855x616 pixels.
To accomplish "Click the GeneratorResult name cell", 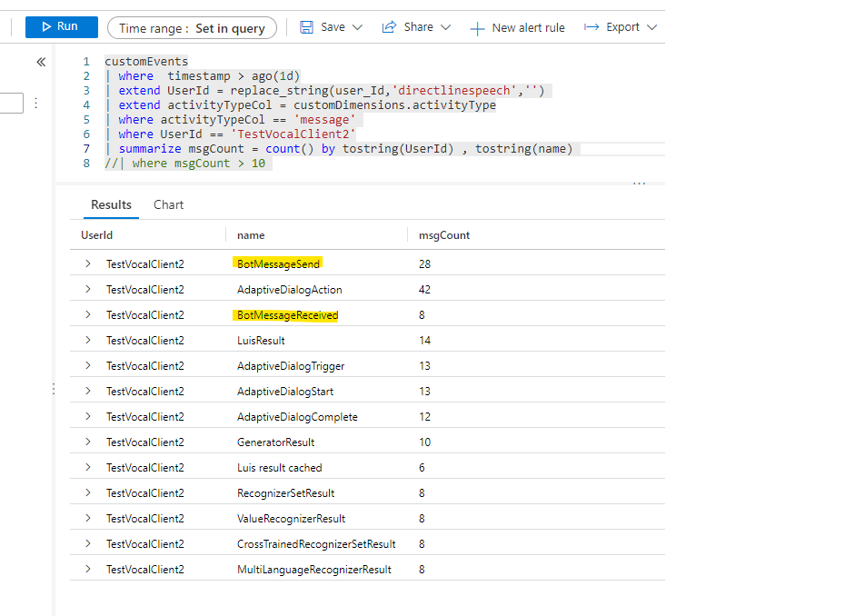I will pos(275,442).
